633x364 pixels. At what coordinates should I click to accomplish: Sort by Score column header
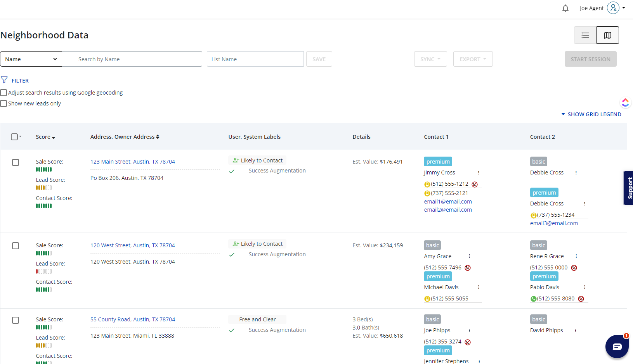(45, 137)
